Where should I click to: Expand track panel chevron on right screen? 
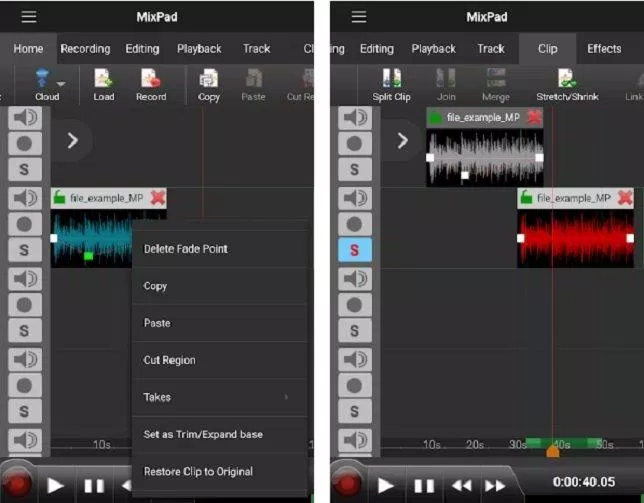402,140
